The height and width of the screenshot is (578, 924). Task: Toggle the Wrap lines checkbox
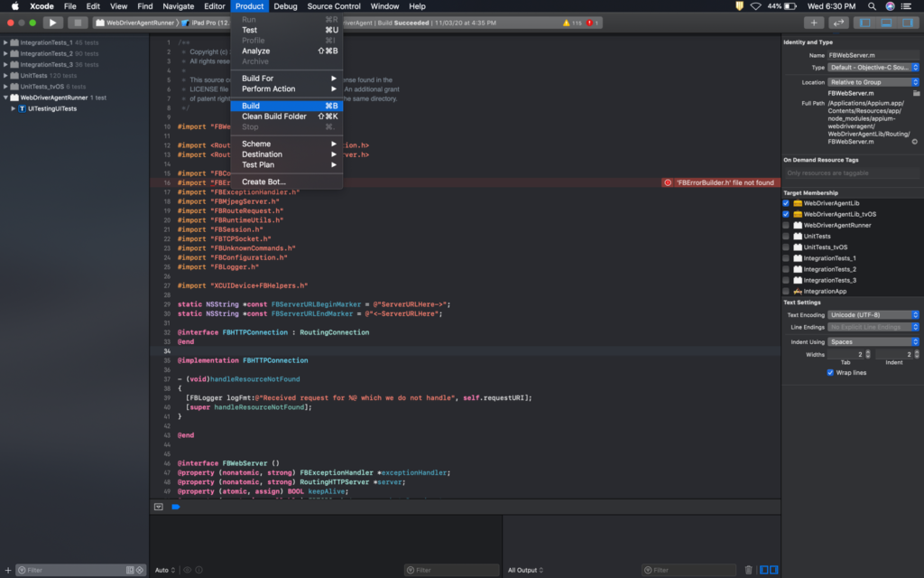click(x=830, y=373)
